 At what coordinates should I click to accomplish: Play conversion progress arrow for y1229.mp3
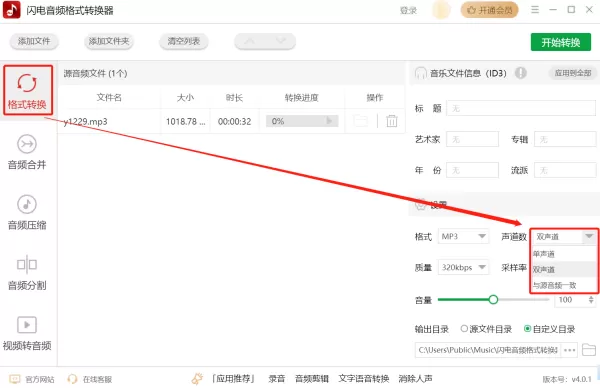click(329, 121)
